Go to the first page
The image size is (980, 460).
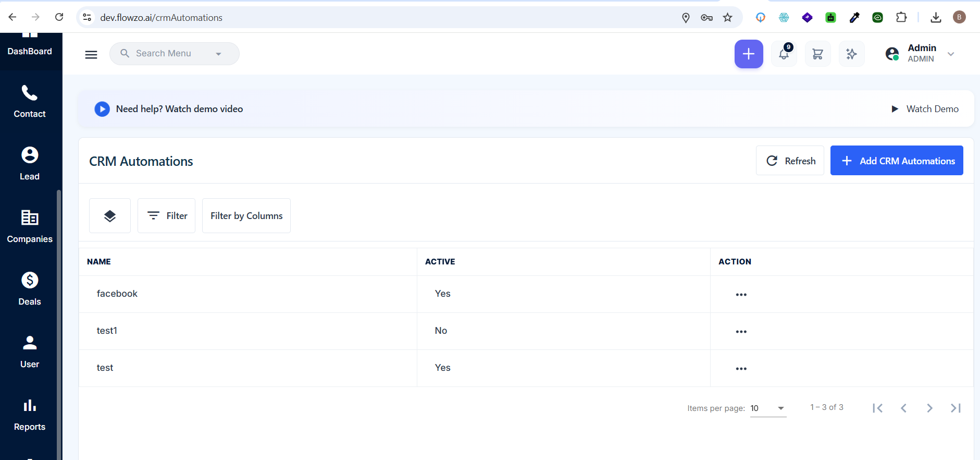coord(878,408)
